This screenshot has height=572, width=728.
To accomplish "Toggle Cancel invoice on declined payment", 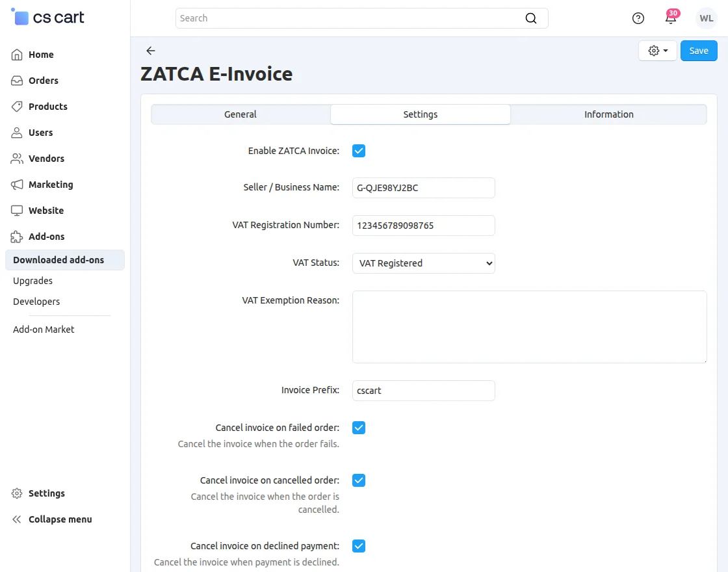I will pyautogui.click(x=359, y=546).
